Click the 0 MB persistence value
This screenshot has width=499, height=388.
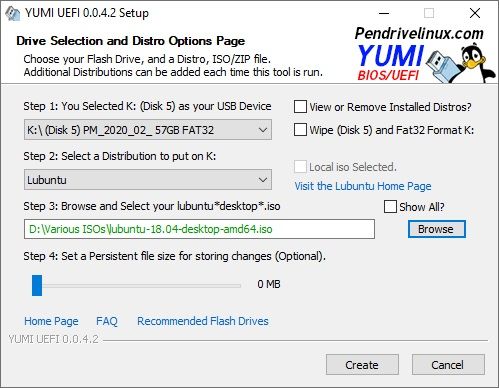point(269,284)
